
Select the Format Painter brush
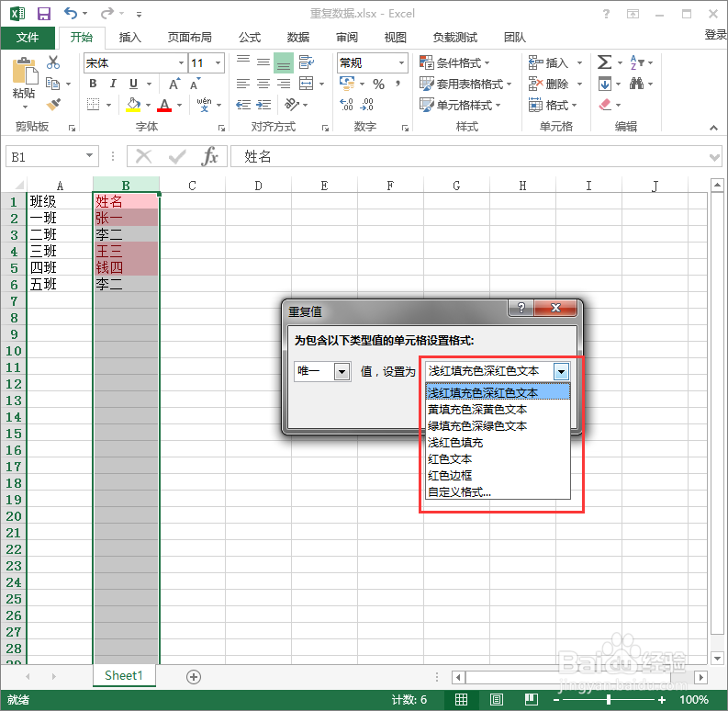[53, 105]
